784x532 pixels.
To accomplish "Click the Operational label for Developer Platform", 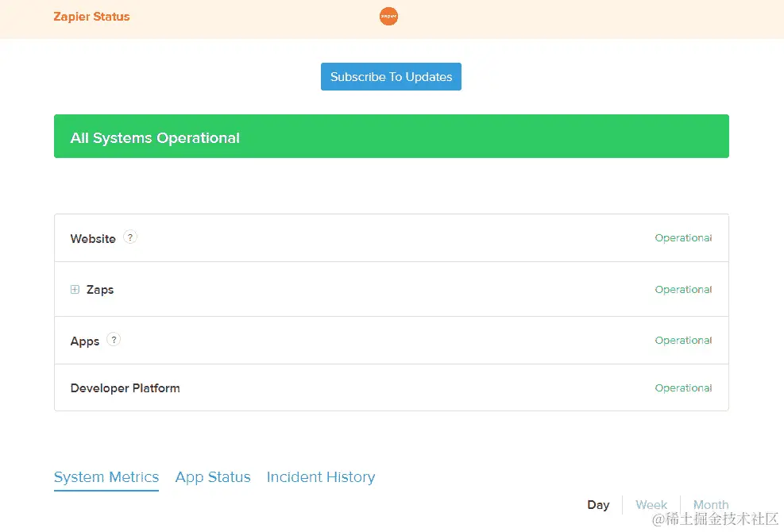I will coord(683,387).
